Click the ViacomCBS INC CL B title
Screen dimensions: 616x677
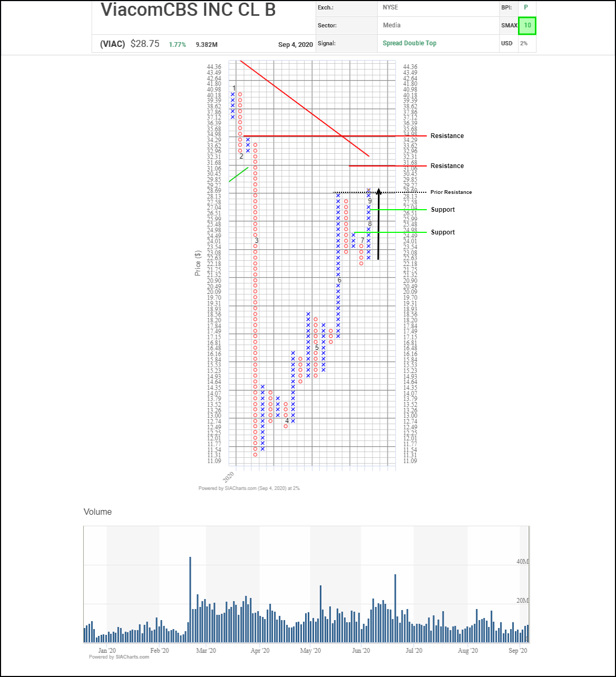point(188,10)
